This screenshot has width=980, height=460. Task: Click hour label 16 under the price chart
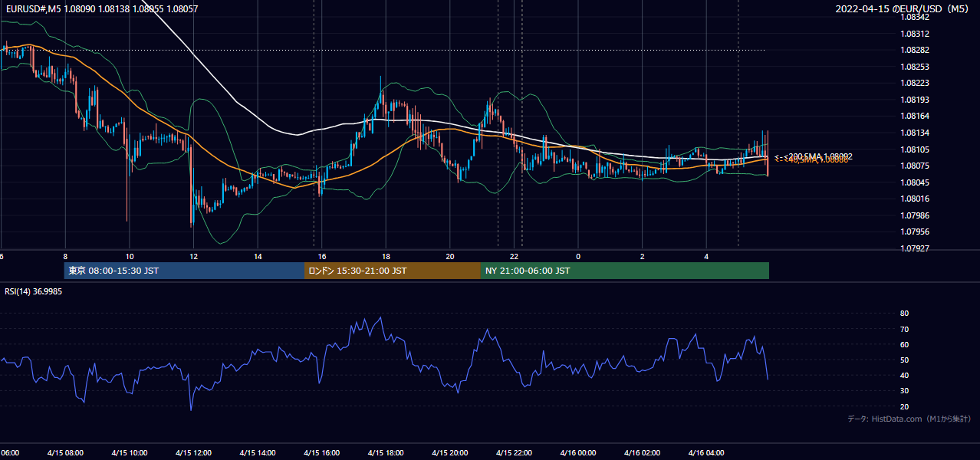tap(322, 256)
